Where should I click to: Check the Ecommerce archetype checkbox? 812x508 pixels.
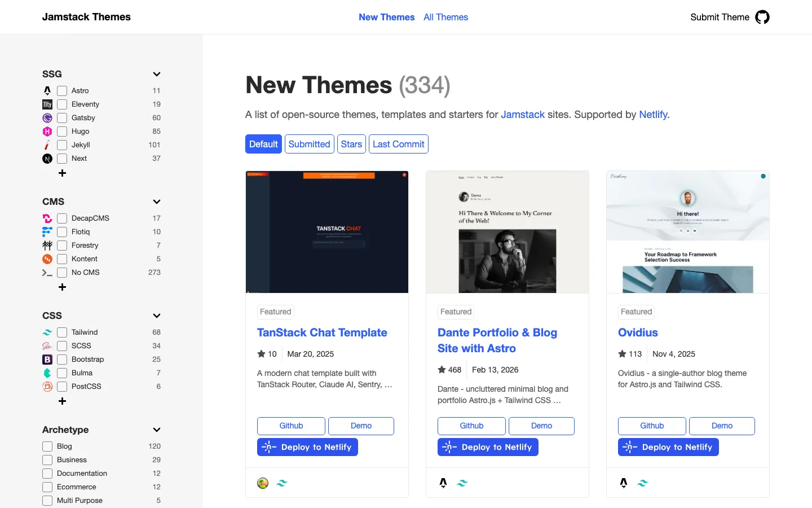tap(47, 487)
